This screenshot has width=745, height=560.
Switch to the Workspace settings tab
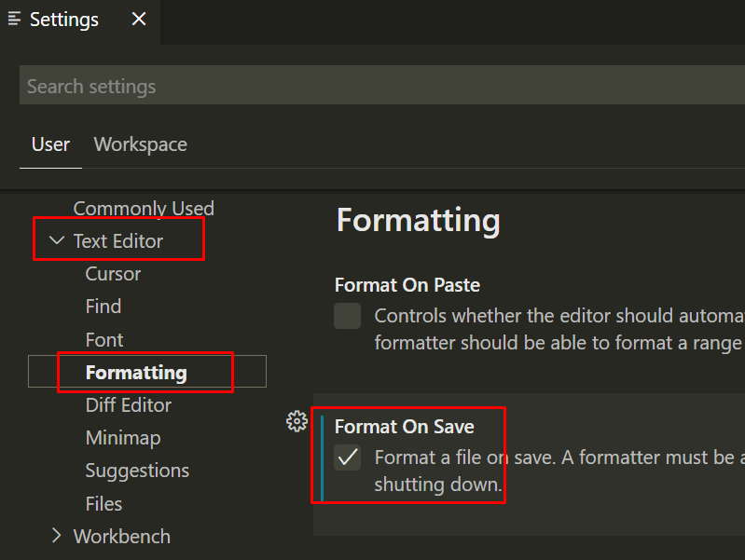(140, 144)
